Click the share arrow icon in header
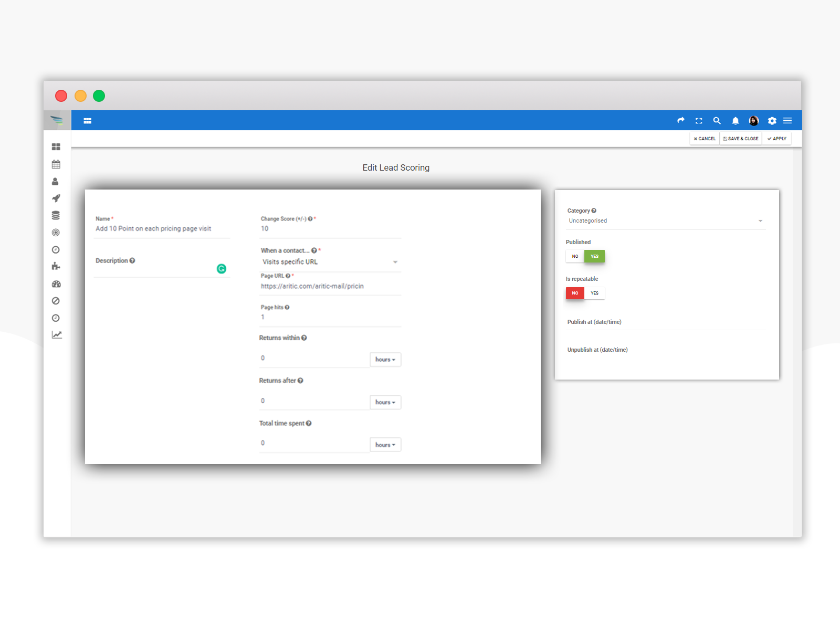Viewport: 840px width, 630px height. (681, 120)
